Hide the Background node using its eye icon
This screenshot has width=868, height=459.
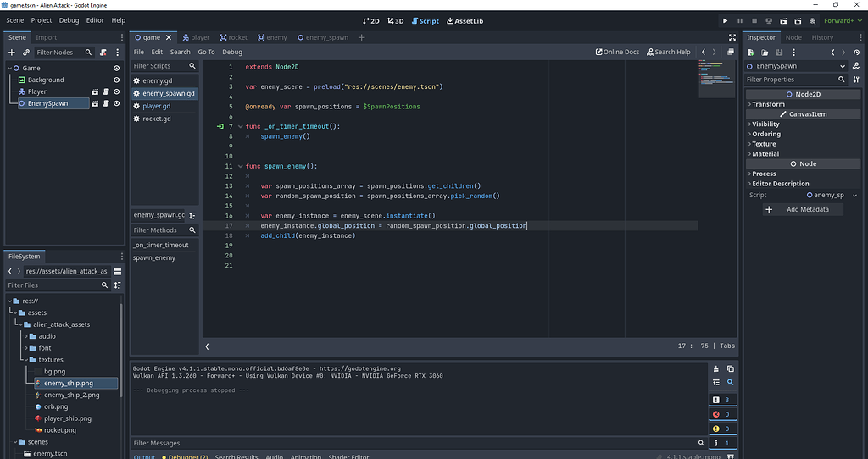click(116, 80)
